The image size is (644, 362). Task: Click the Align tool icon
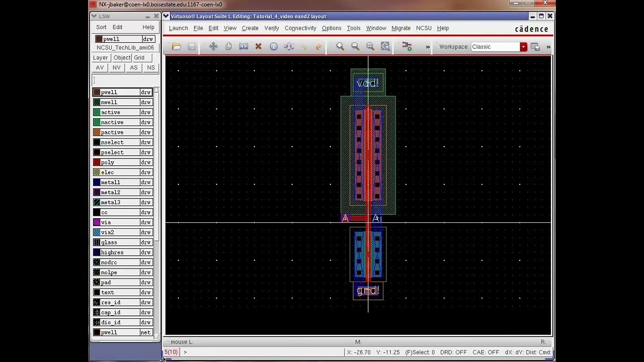(289, 47)
